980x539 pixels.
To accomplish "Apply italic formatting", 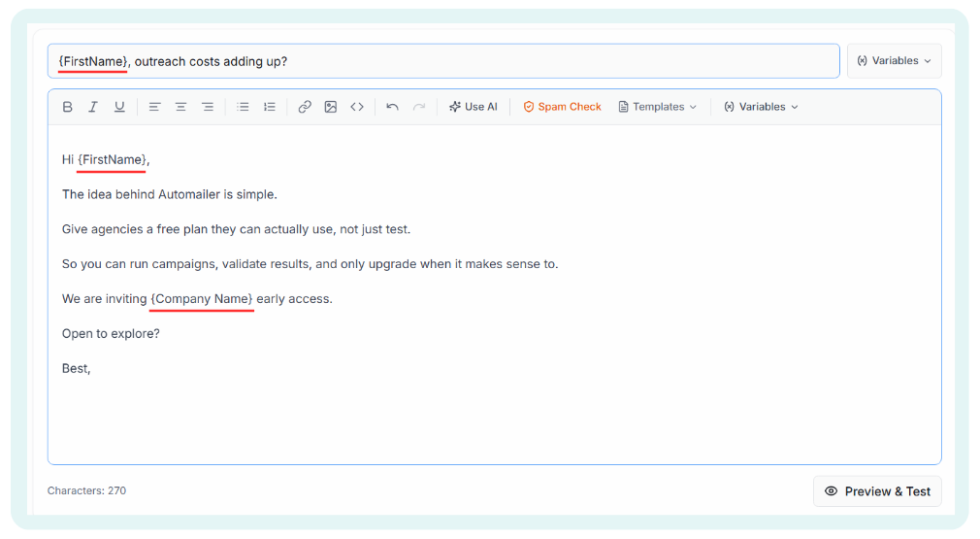I will (x=93, y=107).
